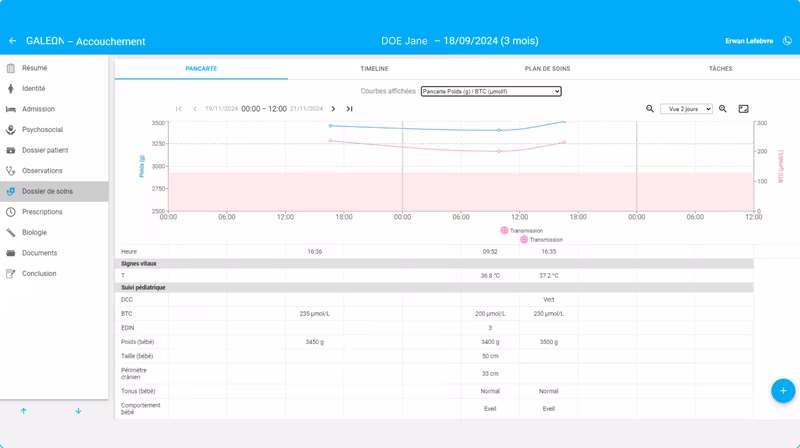This screenshot has height=448, width=800.
Task: Click the sidebar up arrow
Action: (23, 411)
